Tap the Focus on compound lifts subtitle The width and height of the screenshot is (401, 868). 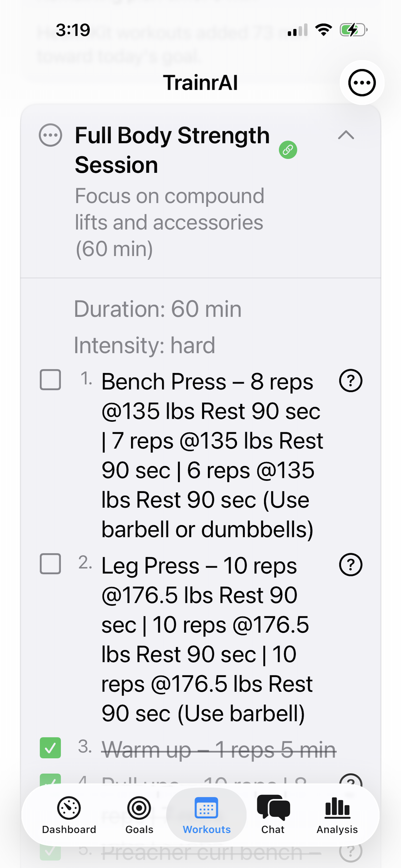click(169, 222)
